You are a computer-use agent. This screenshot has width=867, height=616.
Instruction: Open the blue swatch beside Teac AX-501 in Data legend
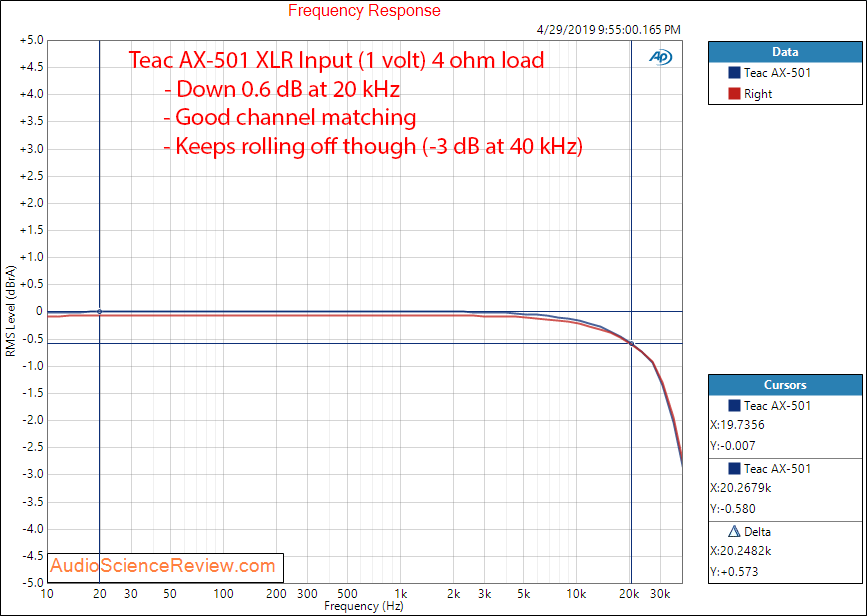click(x=734, y=72)
